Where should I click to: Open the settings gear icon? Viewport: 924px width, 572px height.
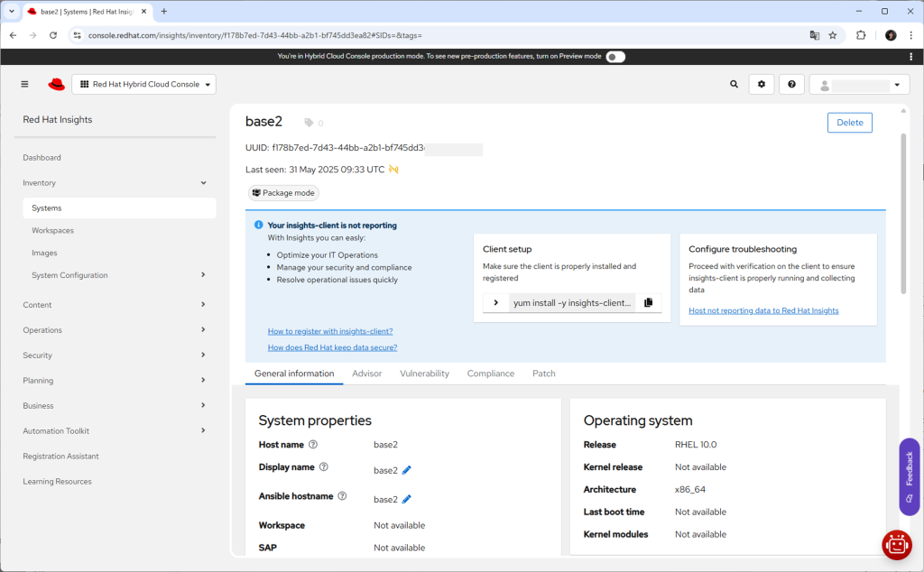coord(762,84)
